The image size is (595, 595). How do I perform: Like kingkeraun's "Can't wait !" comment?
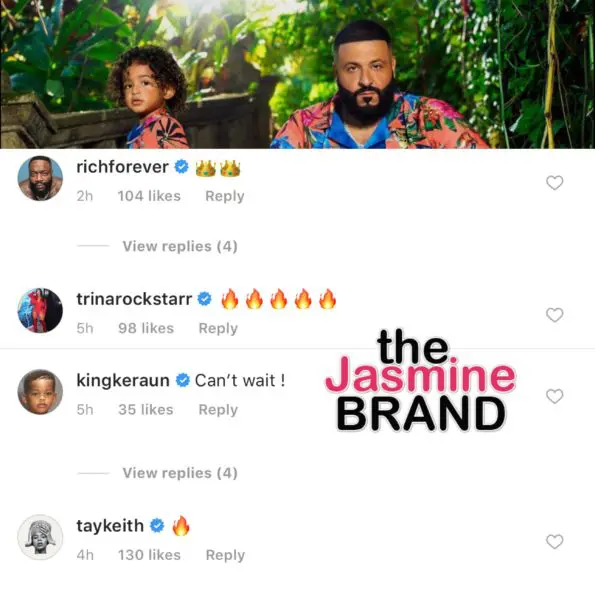pyautogui.click(x=554, y=397)
